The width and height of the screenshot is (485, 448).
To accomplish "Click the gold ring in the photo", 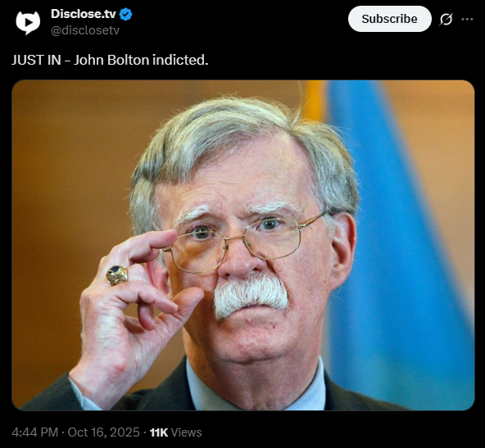I will (x=117, y=275).
